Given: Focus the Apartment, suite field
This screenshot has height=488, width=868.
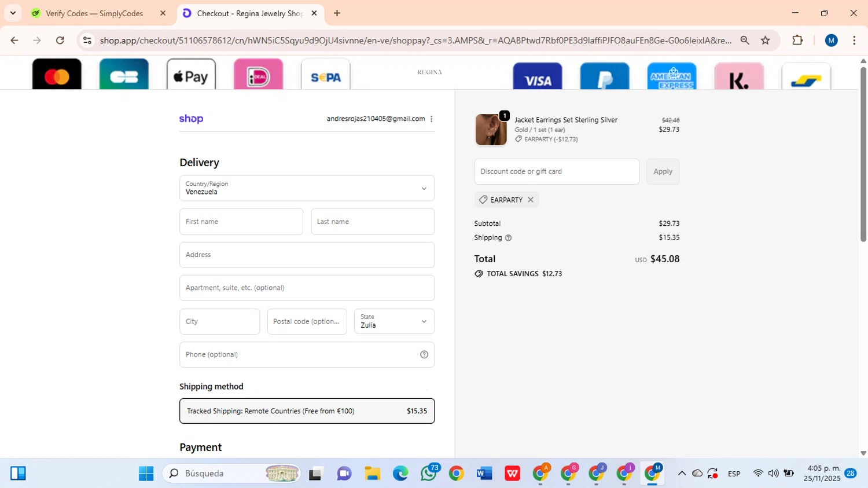Looking at the screenshot, I should pos(307,288).
